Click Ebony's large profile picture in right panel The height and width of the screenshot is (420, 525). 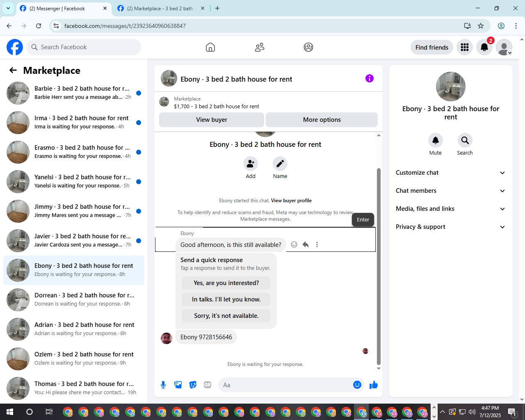tap(451, 87)
